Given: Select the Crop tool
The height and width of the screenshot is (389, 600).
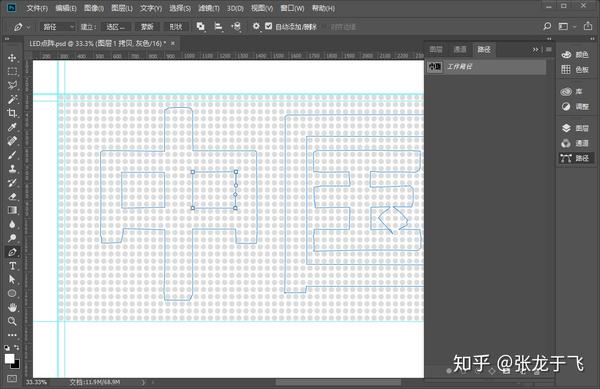Looking at the screenshot, I should point(12,113).
